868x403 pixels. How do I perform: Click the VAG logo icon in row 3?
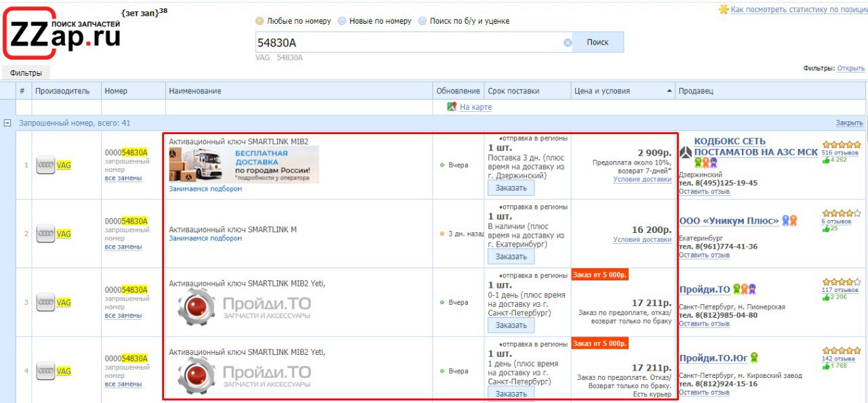pyautogui.click(x=45, y=303)
